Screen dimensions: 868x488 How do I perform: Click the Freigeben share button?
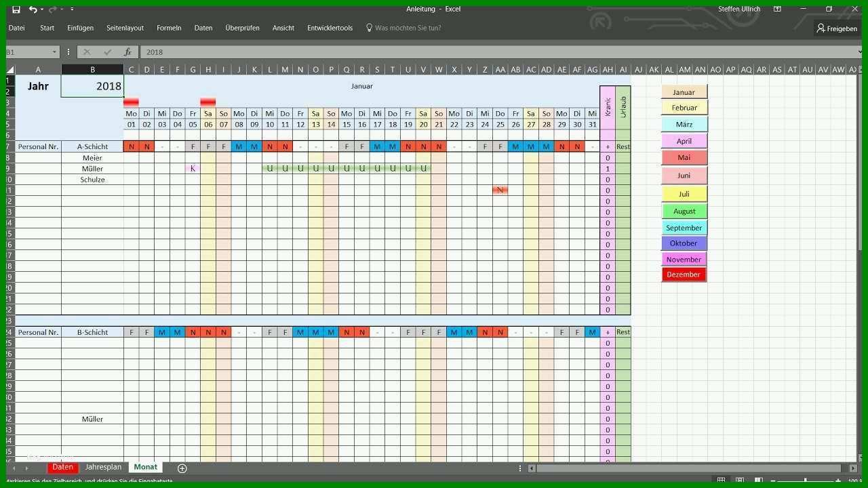pos(837,28)
